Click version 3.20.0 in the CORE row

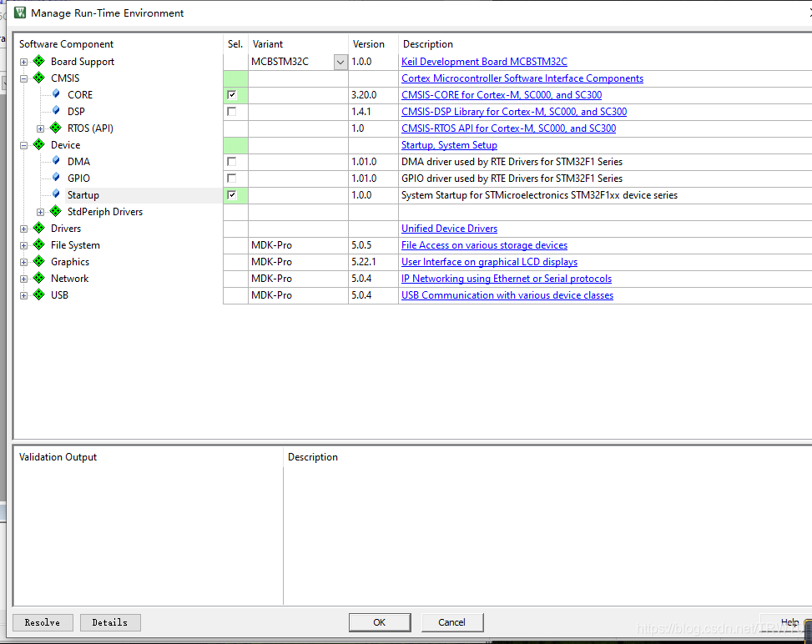click(364, 95)
